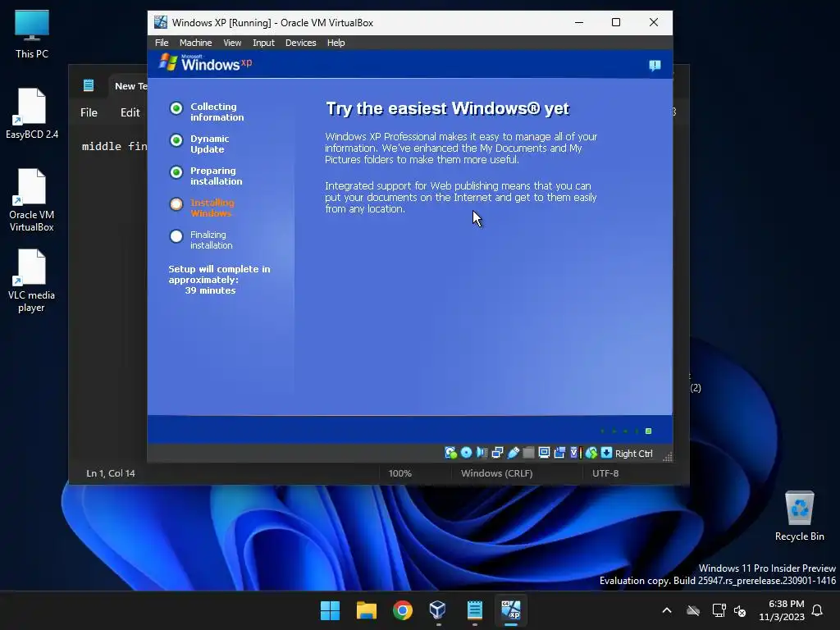Image resolution: width=840 pixels, height=630 pixels.
Task: Click the Notepad app icon in title bar
Action: coord(89,85)
